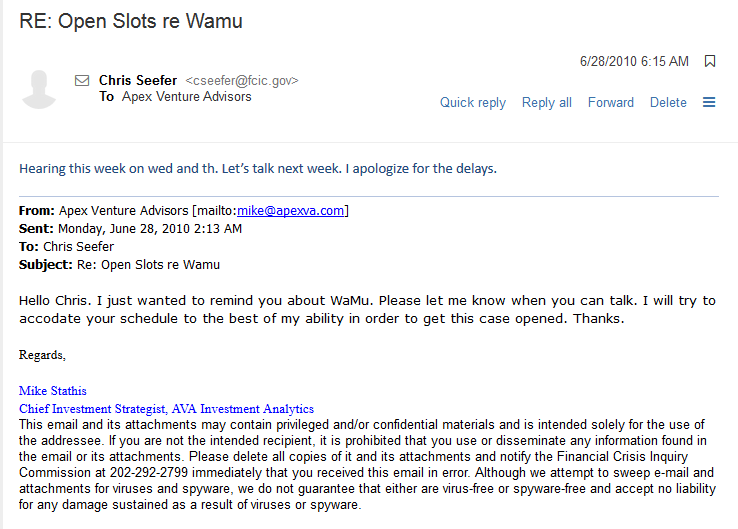
Task: Delete this email message
Action: pos(668,102)
